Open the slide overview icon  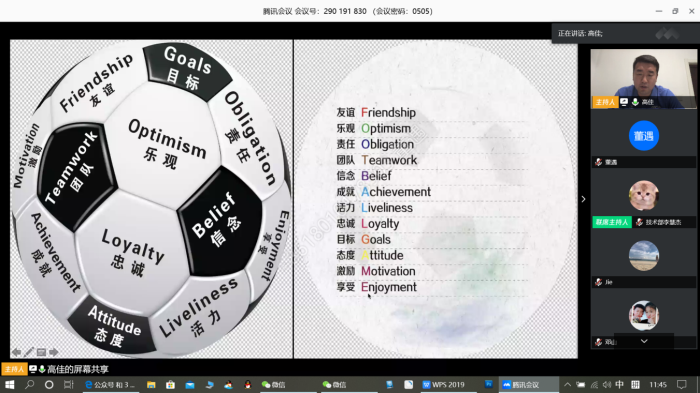[x=41, y=352]
